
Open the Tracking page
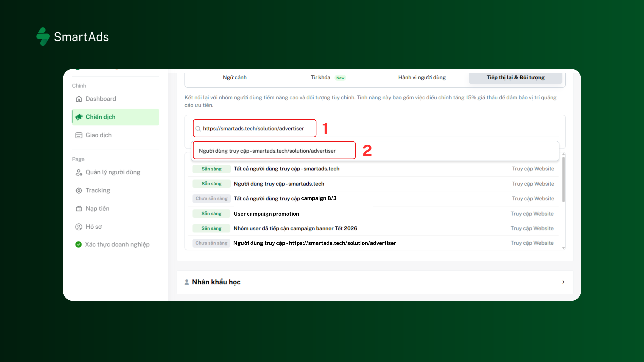pyautogui.click(x=116, y=191)
